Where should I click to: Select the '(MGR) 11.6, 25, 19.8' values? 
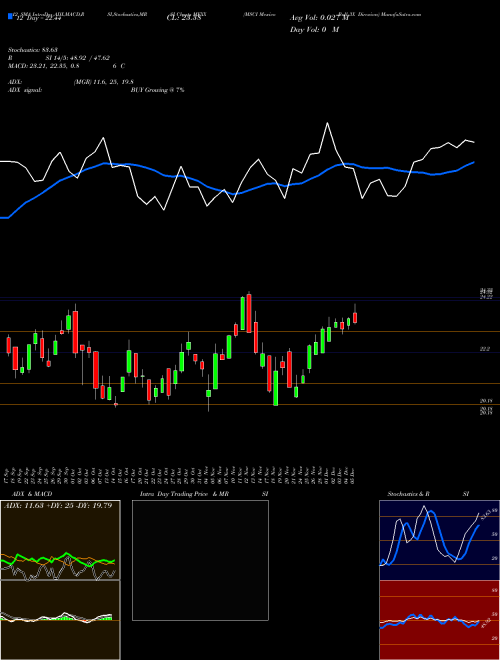coord(104,82)
